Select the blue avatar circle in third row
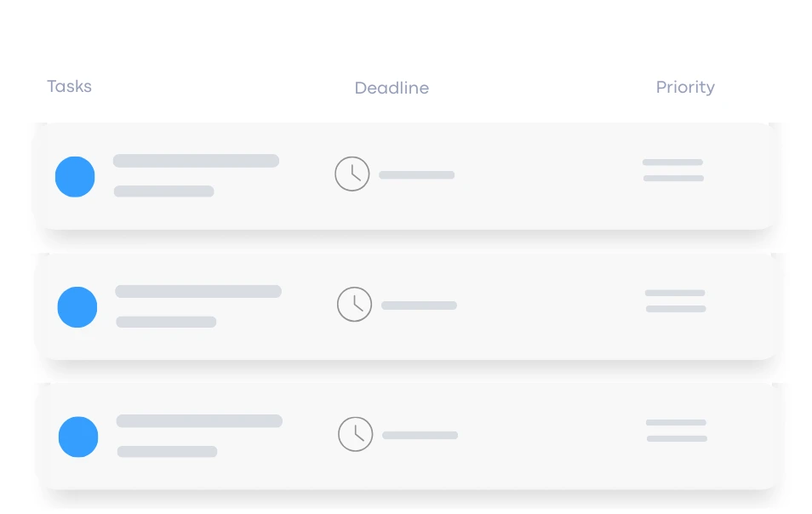Screen dimensions: 812x514 pyautogui.click(x=78, y=437)
